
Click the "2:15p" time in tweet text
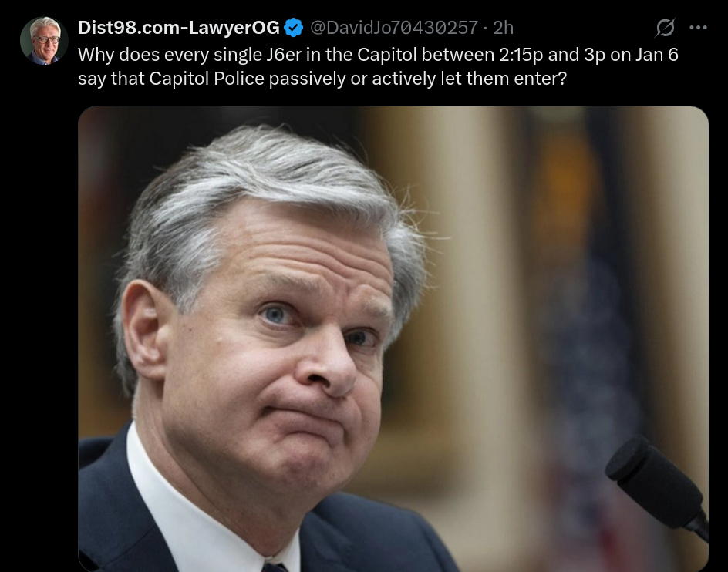(x=521, y=55)
